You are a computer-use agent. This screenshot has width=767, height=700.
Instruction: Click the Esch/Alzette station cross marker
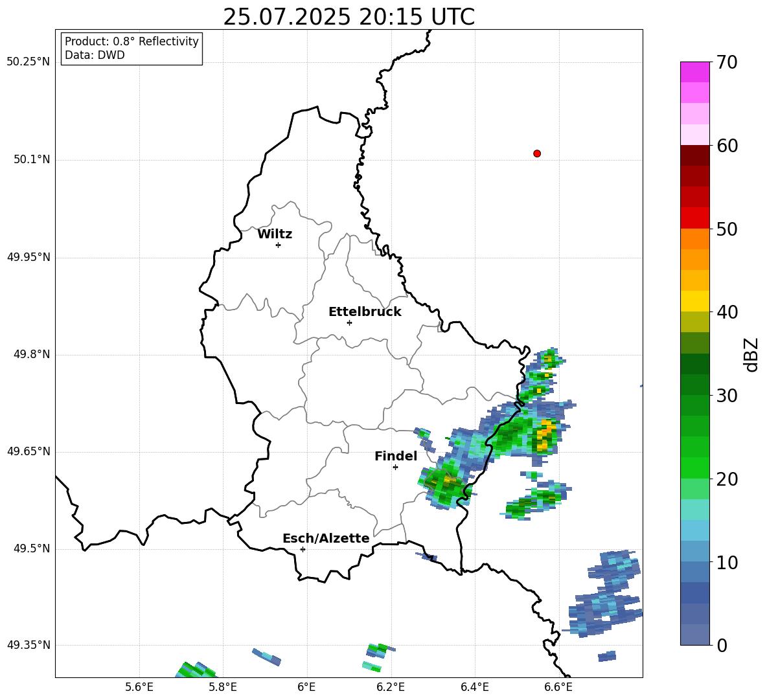point(303,549)
